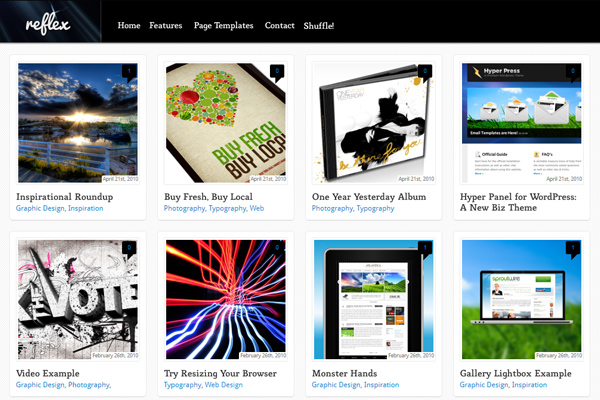Open the comment bubble on Monster Hands
The width and height of the screenshot is (600, 400).
pyautogui.click(x=425, y=250)
